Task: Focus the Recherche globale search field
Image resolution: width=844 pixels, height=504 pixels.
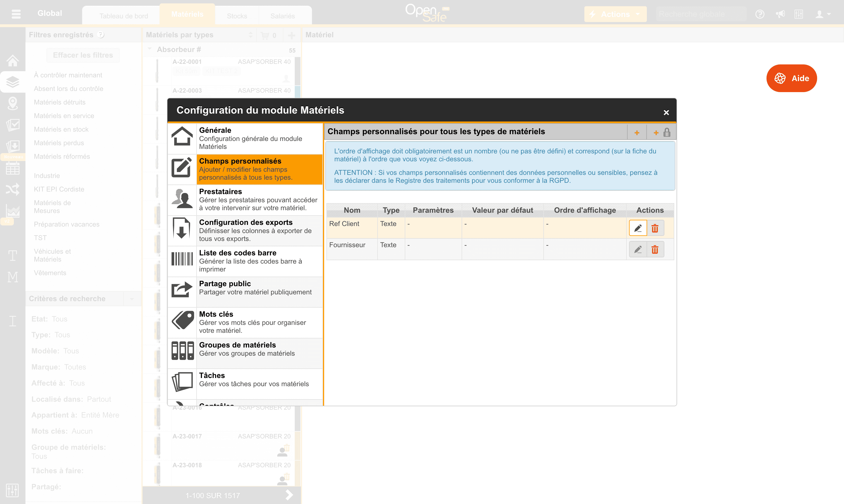Action: 701,15
